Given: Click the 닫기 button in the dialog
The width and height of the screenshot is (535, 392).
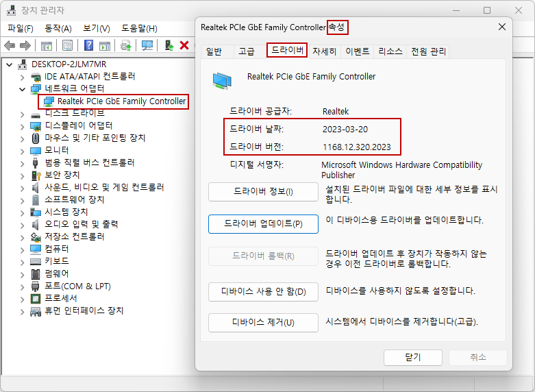Looking at the screenshot, I should click(x=413, y=358).
